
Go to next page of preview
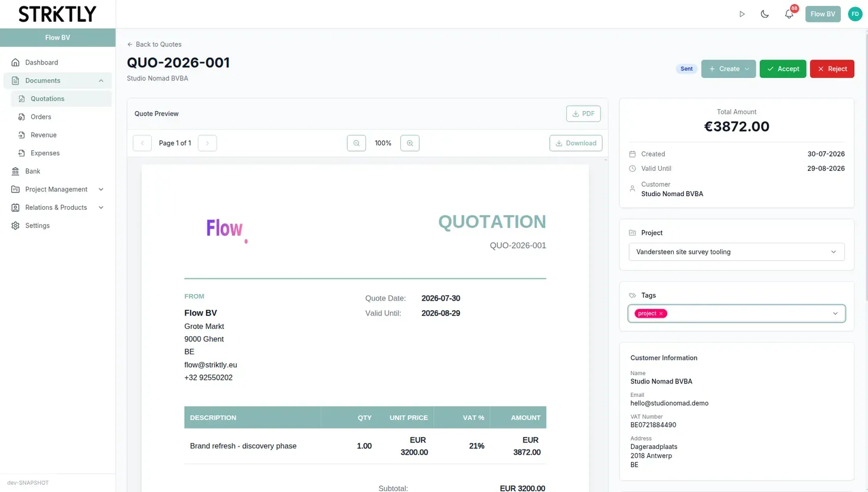[207, 143]
